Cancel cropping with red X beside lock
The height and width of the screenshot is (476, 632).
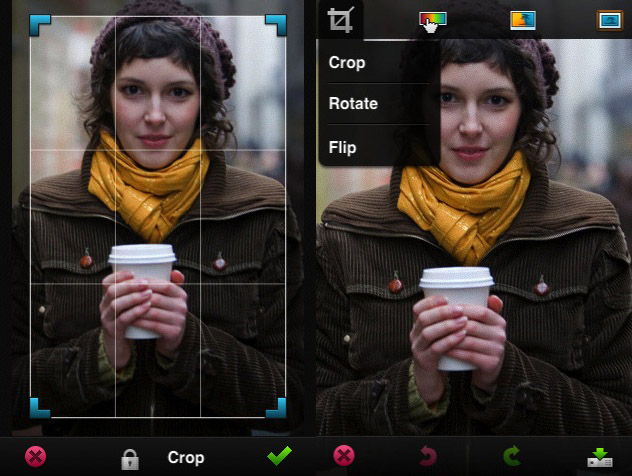[35, 457]
